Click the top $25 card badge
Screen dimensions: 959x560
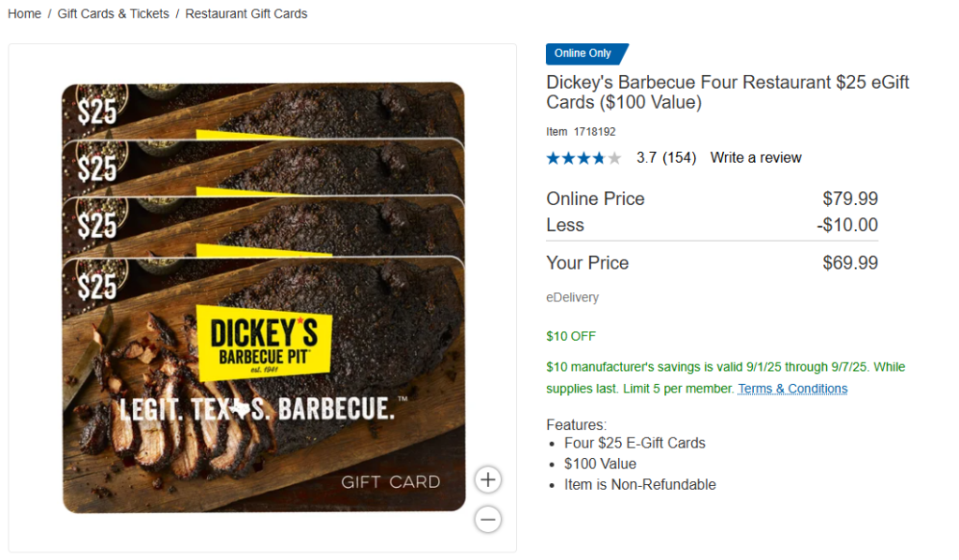coord(96,111)
